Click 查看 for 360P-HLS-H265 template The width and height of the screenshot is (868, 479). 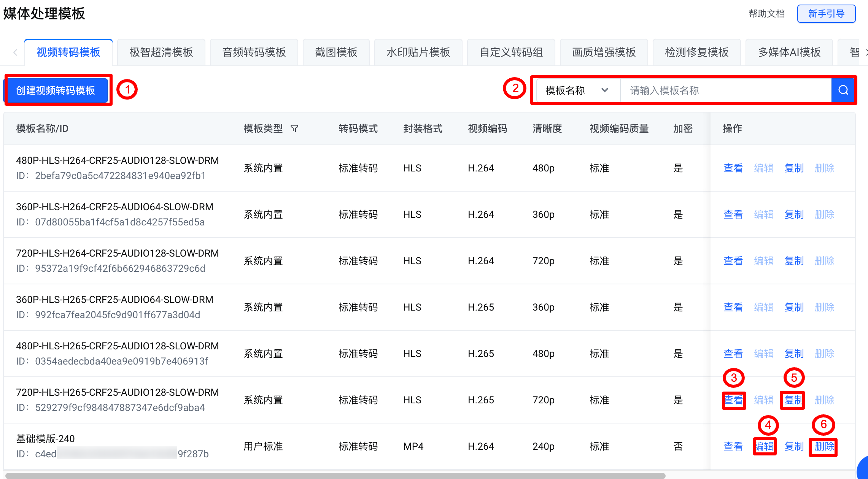pyautogui.click(x=733, y=307)
